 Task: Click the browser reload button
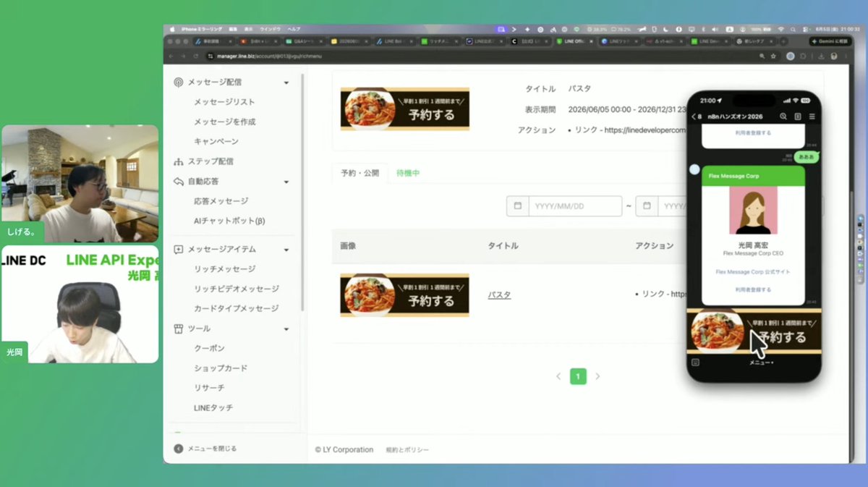tap(197, 56)
